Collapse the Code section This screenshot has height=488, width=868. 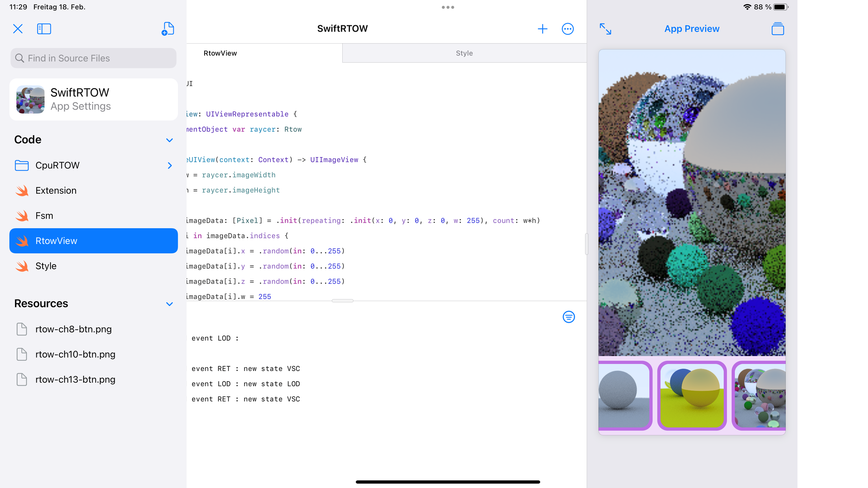point(169,140)
